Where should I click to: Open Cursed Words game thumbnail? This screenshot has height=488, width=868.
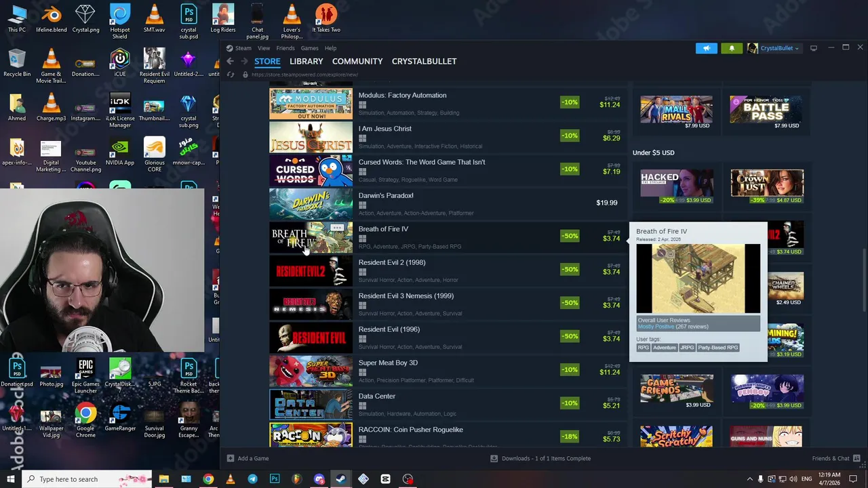pos(311,169)
